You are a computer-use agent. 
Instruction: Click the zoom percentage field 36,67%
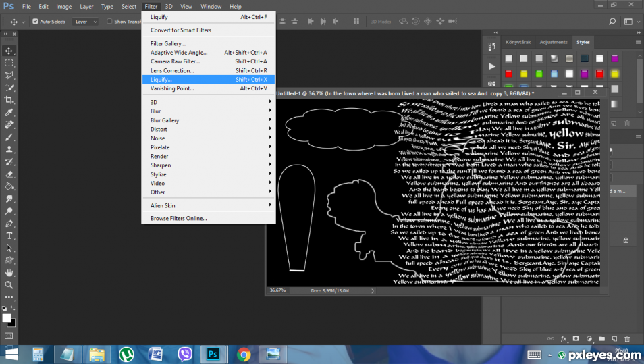point(277,290)
